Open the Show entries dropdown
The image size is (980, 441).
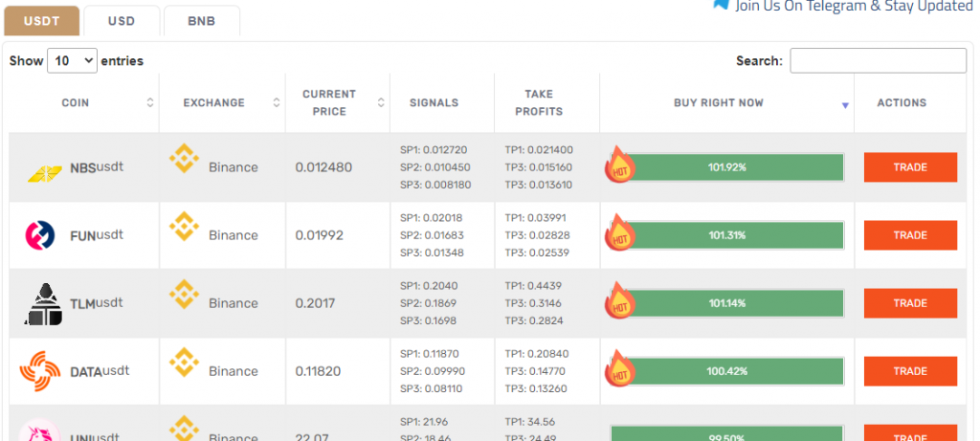click(x=73, y=61)
